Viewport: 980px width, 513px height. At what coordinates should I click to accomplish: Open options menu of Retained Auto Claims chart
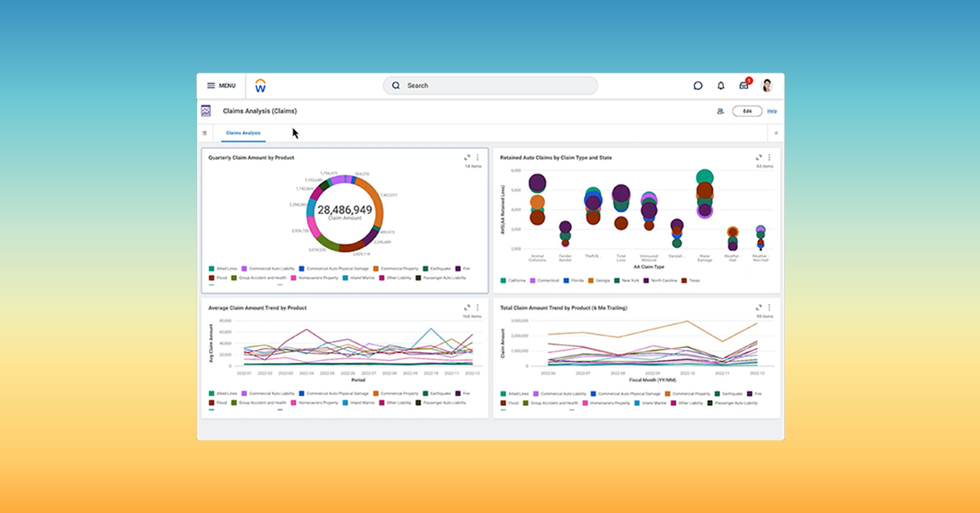pos(769,158)
